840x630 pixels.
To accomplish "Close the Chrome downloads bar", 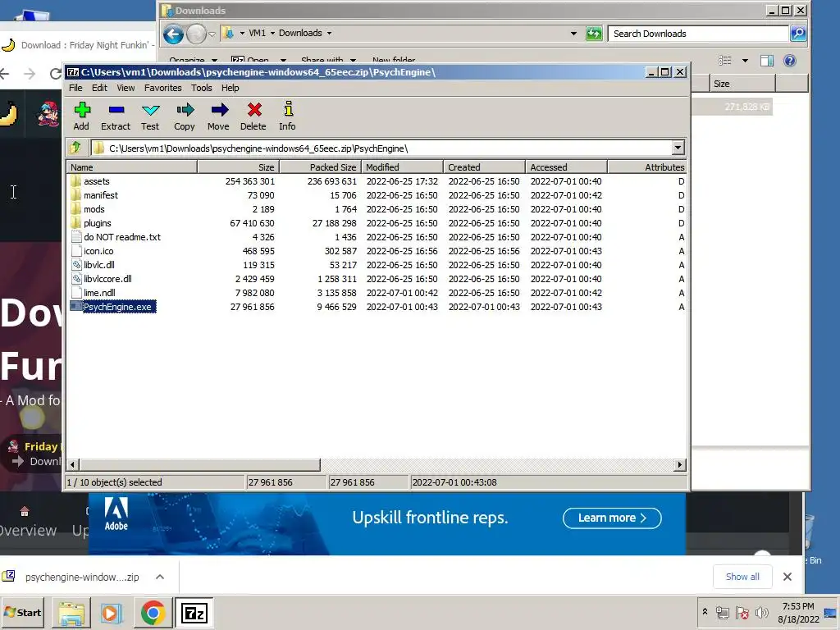I will pos(787,577).
